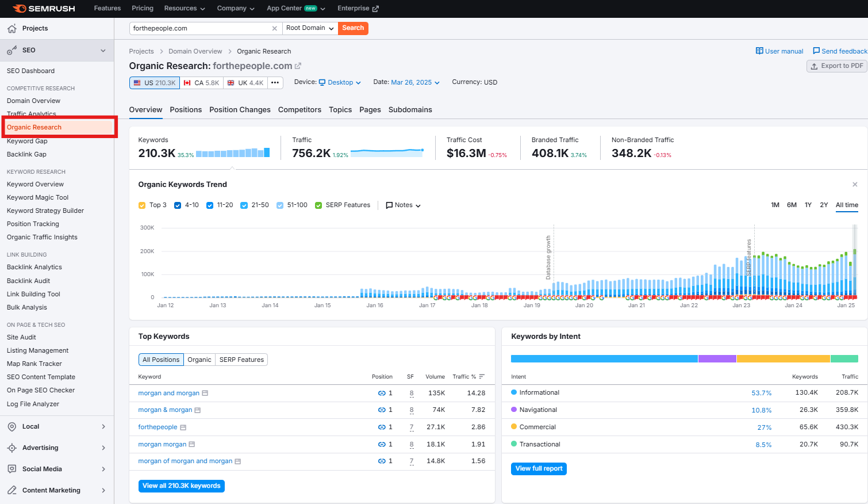868x504 pixels.
Task: Click link icon in morgan & morgan row
Action: point(382,410)
